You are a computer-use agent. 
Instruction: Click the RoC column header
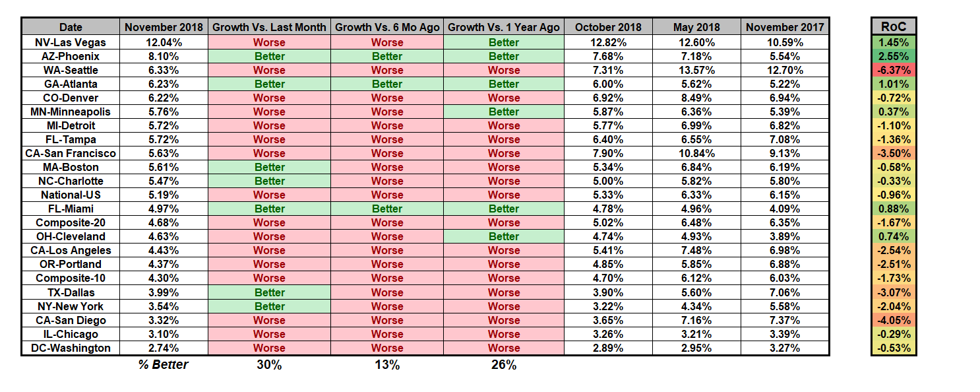click(894, 27)
